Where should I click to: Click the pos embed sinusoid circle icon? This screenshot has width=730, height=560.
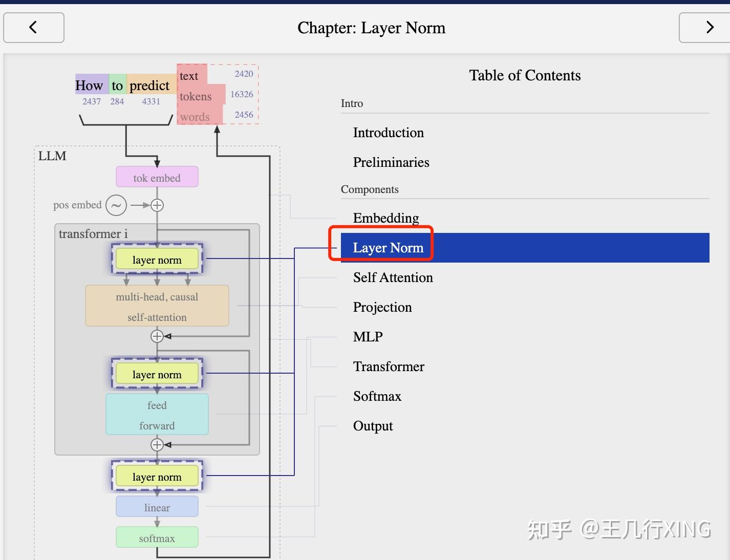point(116,205)
